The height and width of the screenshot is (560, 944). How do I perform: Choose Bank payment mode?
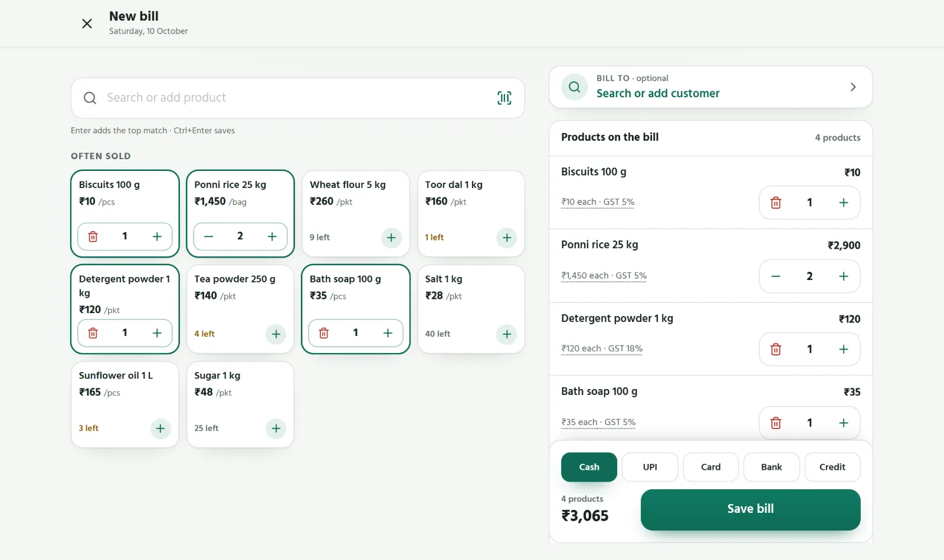tap(772, 467)
